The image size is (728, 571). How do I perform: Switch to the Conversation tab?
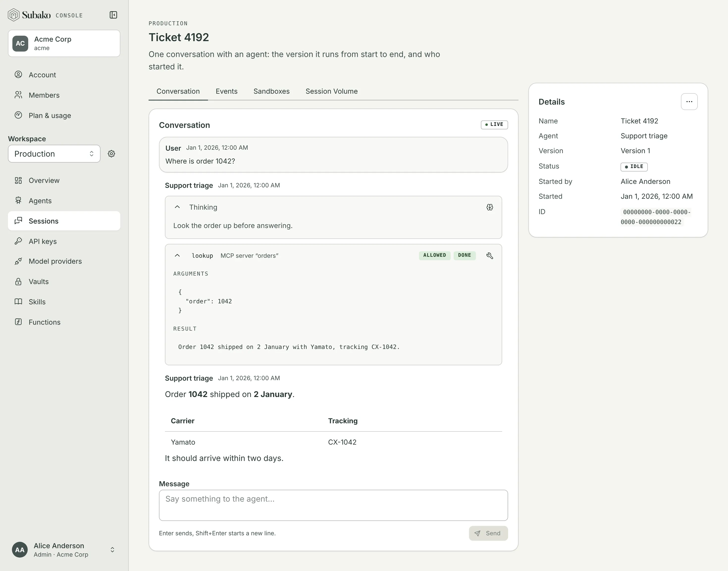pos(178,92)
